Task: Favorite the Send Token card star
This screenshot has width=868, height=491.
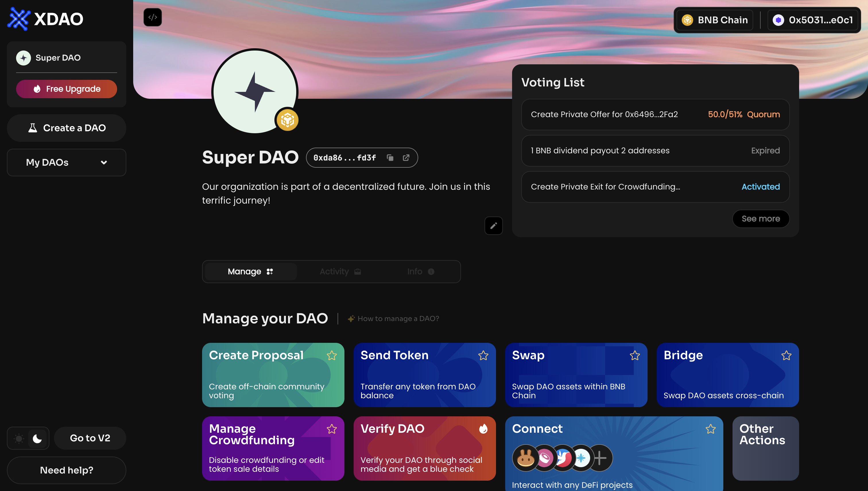Action: [483, 355]
